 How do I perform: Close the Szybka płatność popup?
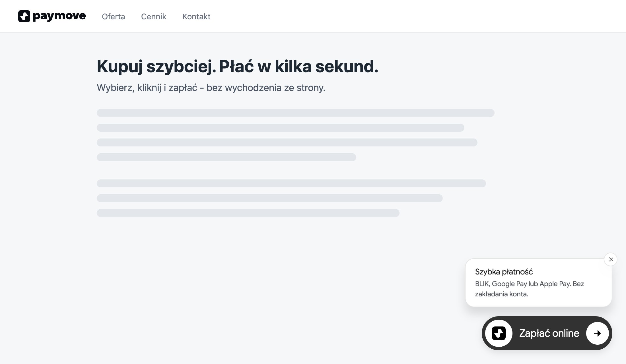611,259
